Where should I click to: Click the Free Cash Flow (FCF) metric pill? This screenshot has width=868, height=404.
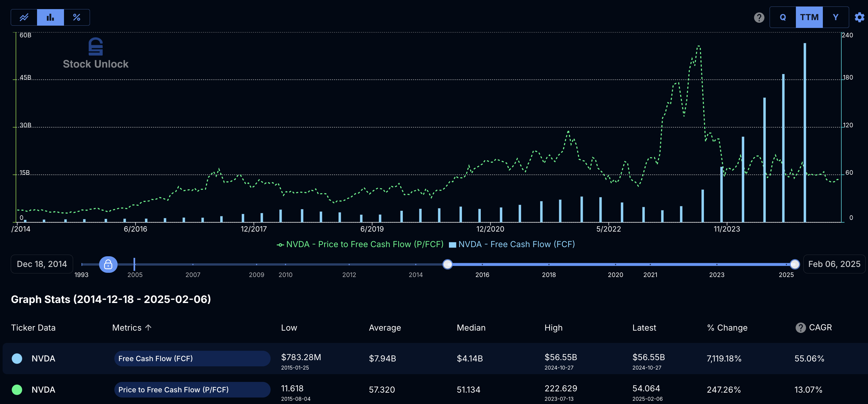192,359
